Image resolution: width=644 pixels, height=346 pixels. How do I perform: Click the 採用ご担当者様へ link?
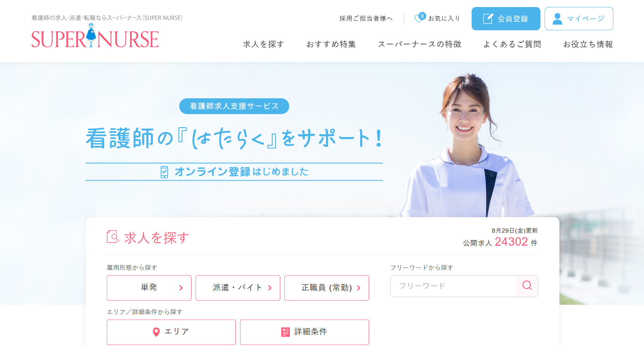(366, 18)
